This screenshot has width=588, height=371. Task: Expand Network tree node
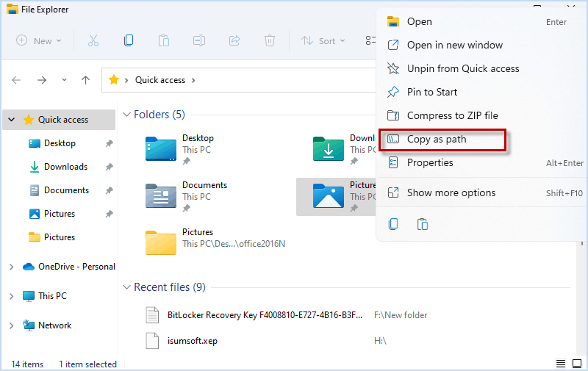pyautogui.click(x=11, y=325)
